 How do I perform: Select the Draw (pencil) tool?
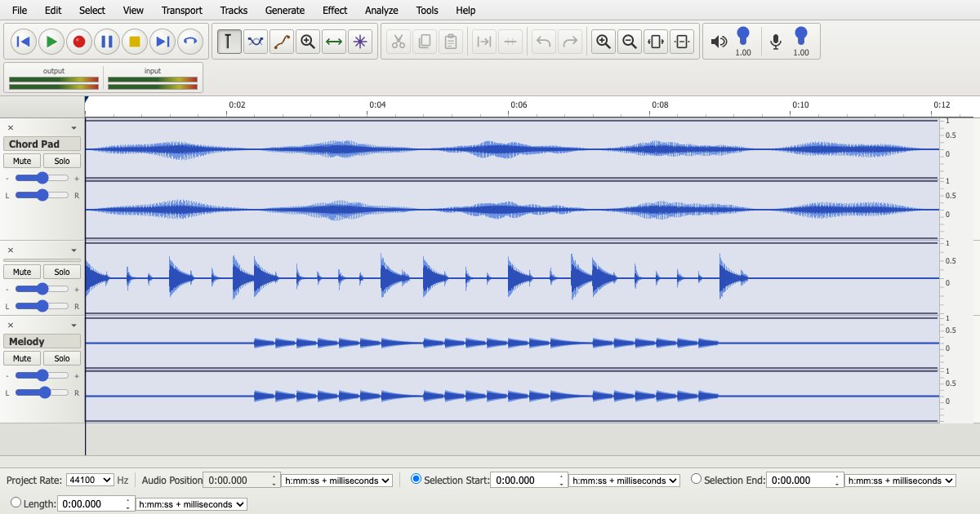click(282, 42)
